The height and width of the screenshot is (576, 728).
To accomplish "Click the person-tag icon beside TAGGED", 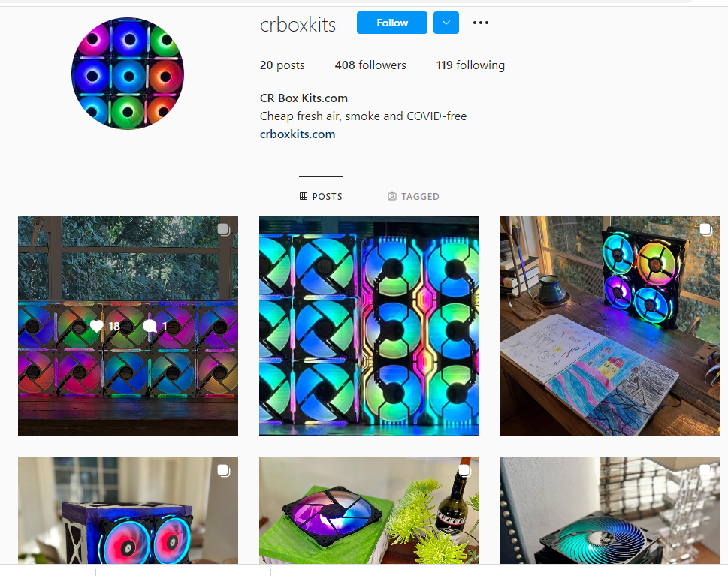I will [x=392, y=196].
